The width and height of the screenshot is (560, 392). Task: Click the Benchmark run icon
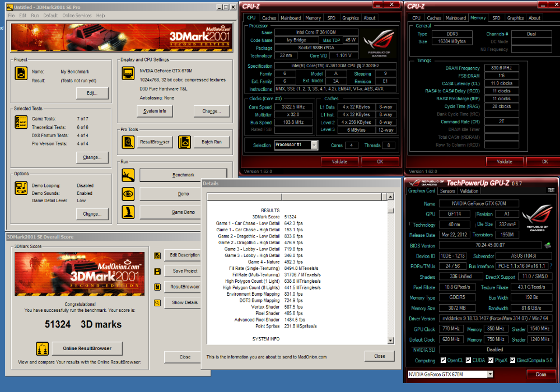pyautogui.click(x=128, y=175)
